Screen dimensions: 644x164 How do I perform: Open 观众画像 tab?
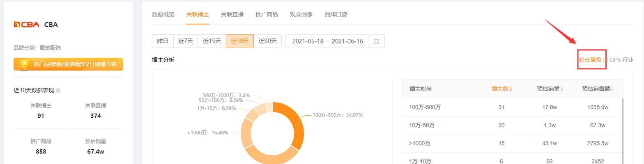pos(301,14)
